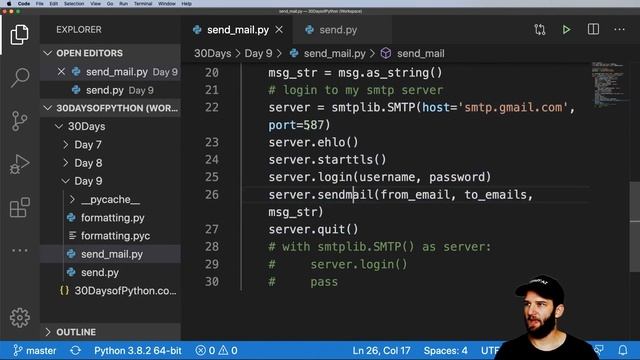Open the Window menu
The image size is (640, 360).
tap(167, 3)
